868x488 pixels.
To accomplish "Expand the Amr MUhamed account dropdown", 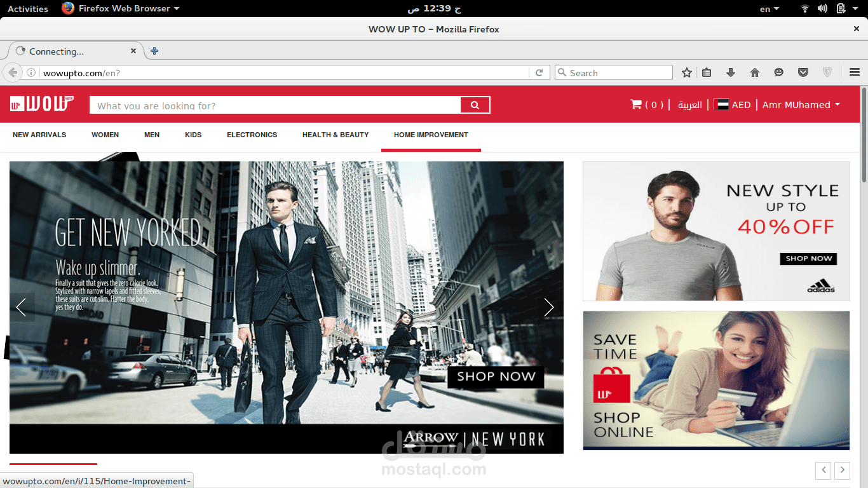I will pyautogui.click(x=801, y=105).
